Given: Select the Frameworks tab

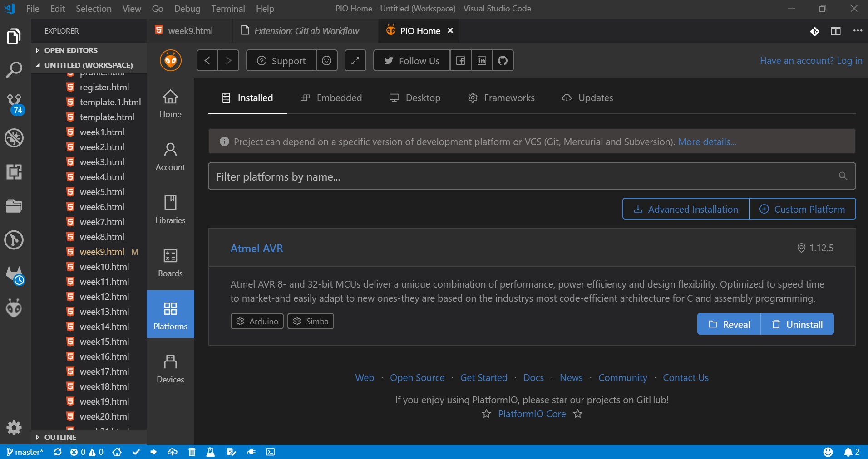Looking at the screenshot, I should (x=501, y=98).
